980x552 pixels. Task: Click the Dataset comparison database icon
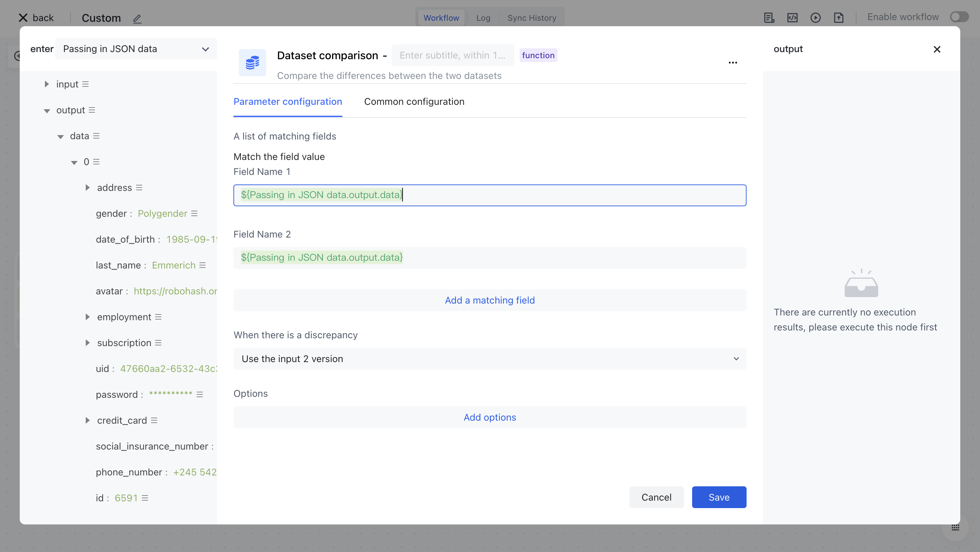(252, 62)
